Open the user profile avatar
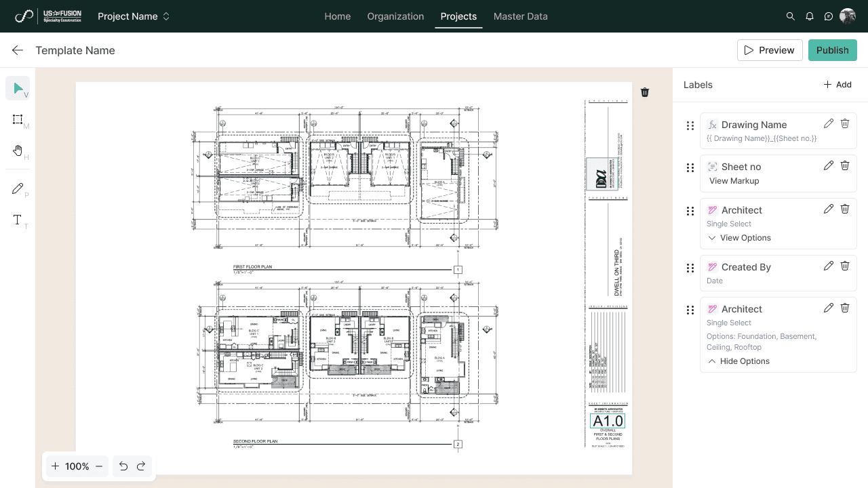The image size is (868, 488). click(848, 16)
